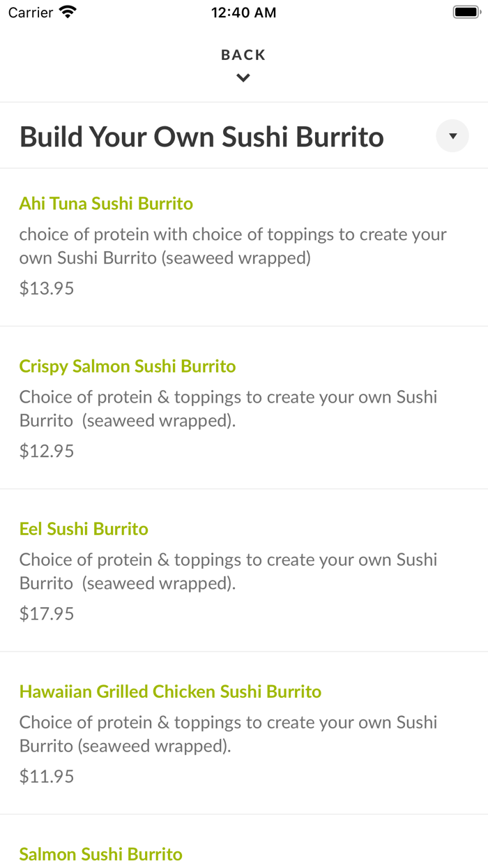Screen dimensions: 488x868
Task: Tap the $13.95 price under Ahi Tuna
Action: [46, 287]
